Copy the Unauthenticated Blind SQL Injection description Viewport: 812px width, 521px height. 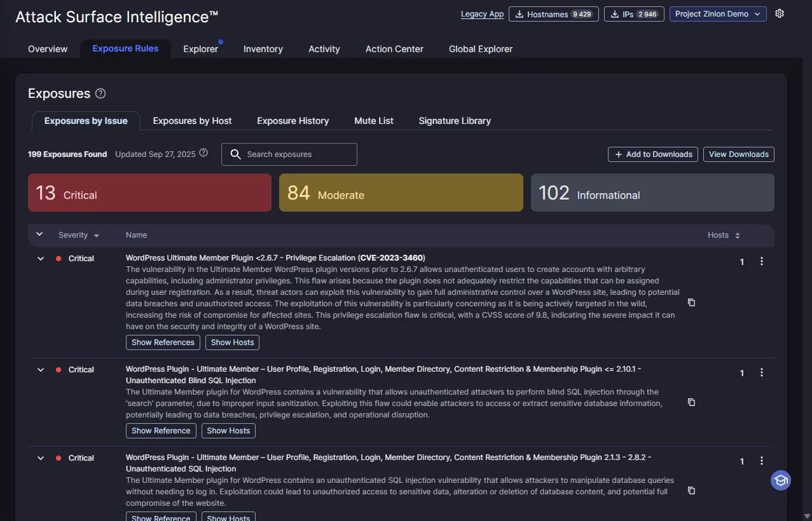[691, 402]
